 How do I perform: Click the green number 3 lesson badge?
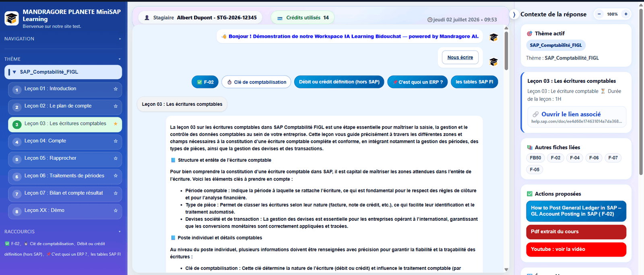point(17,125)
